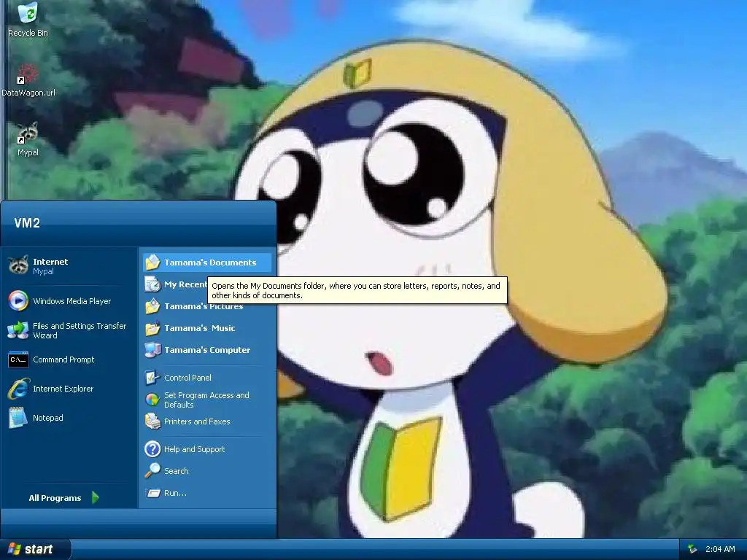Click the Tamama's Music folder icon
The height and width of the screenshot is (560, 747).
(152, 328)
